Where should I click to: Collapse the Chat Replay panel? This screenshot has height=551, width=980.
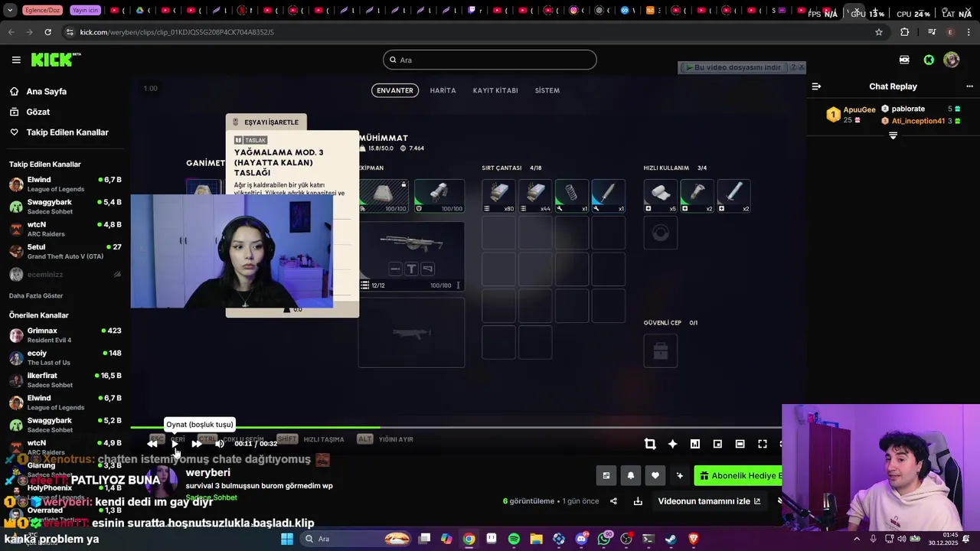point(816,86)
